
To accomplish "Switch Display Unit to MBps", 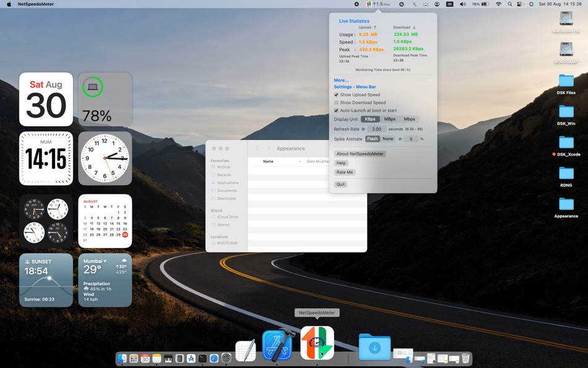I will 390,119.
